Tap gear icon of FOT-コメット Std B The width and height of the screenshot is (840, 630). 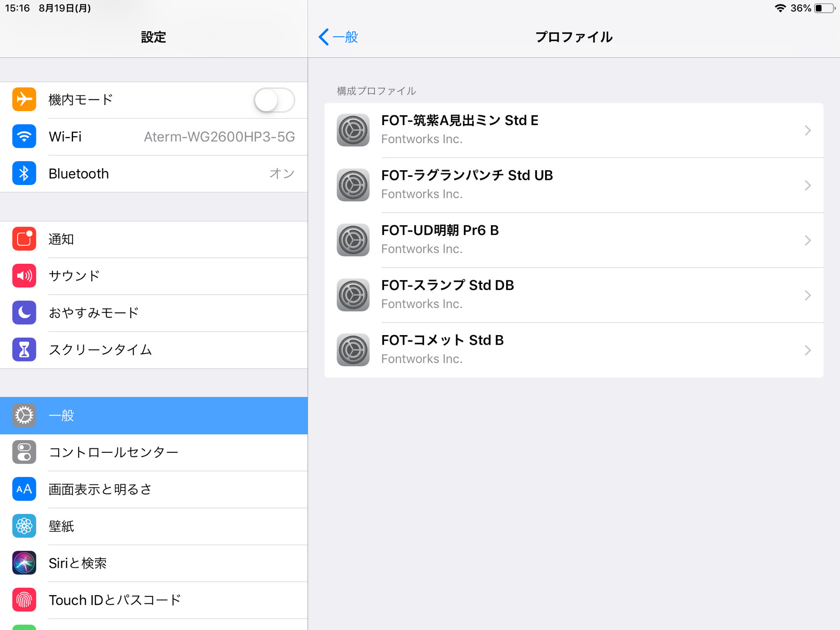tap(353, 350)
